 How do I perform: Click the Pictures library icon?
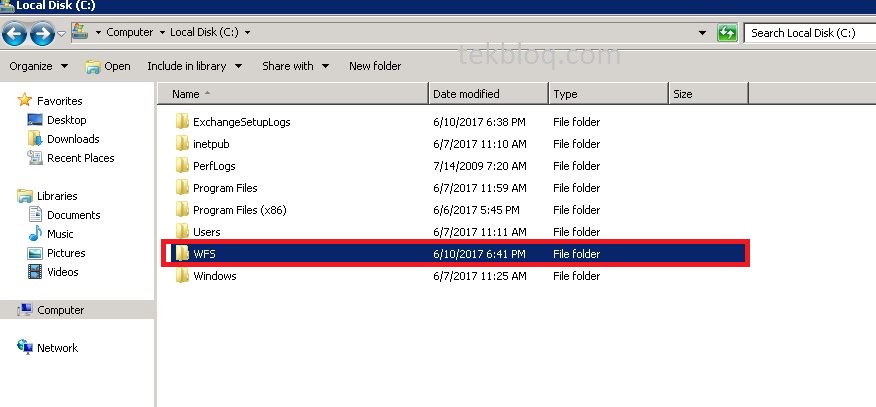click(35, 253)
